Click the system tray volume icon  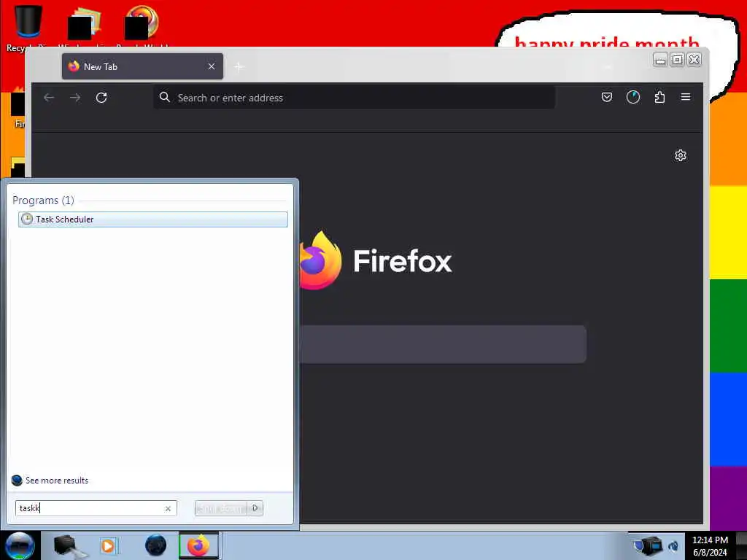coord(673,546)
